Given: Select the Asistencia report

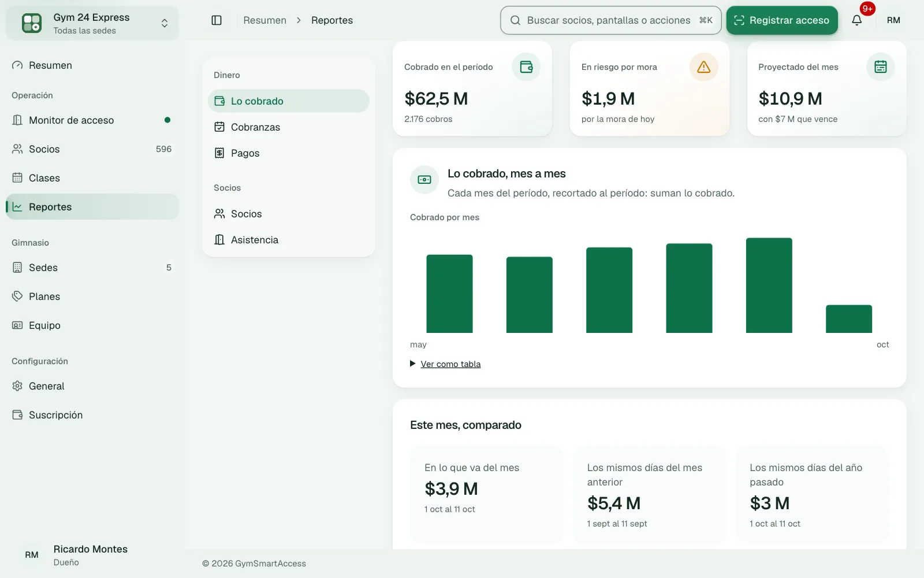Looking at the screenshot, I should point(289,240).
